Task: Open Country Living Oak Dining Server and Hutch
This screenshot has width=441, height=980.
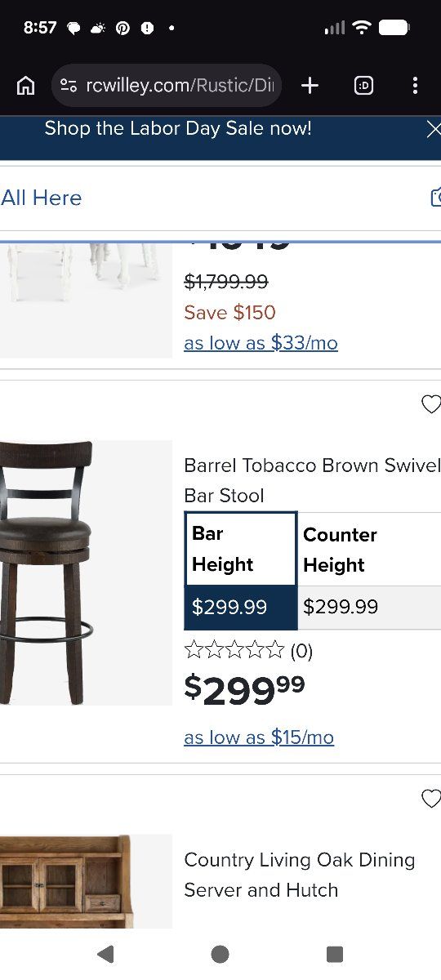Action: point(300,875)
